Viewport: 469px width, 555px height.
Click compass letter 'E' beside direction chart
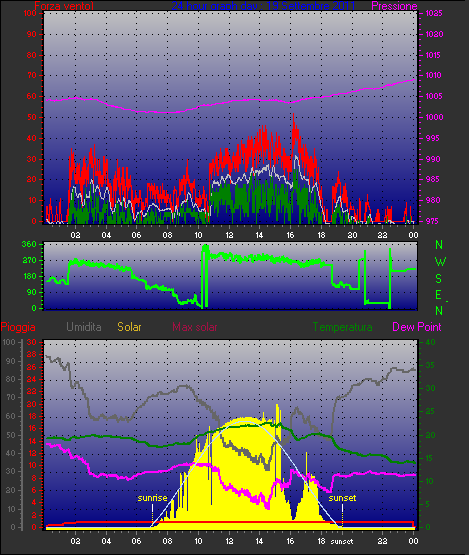(439, 295)
